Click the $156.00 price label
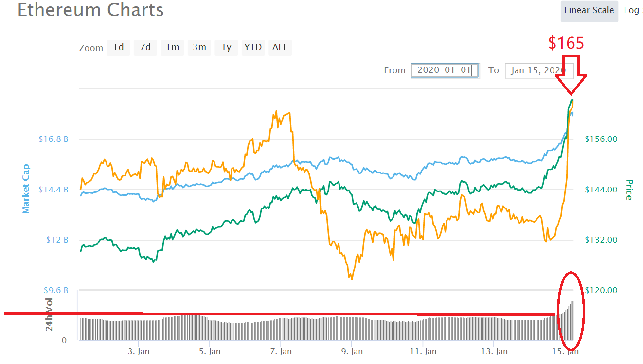 (x=601, y=139)
